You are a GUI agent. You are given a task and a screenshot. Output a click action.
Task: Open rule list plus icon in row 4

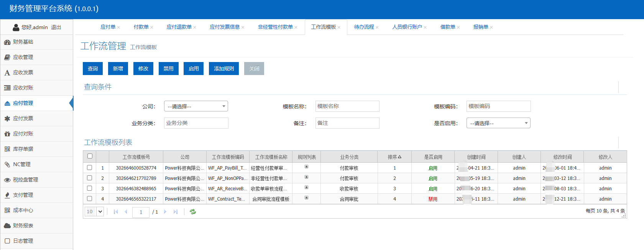point(306,198)
